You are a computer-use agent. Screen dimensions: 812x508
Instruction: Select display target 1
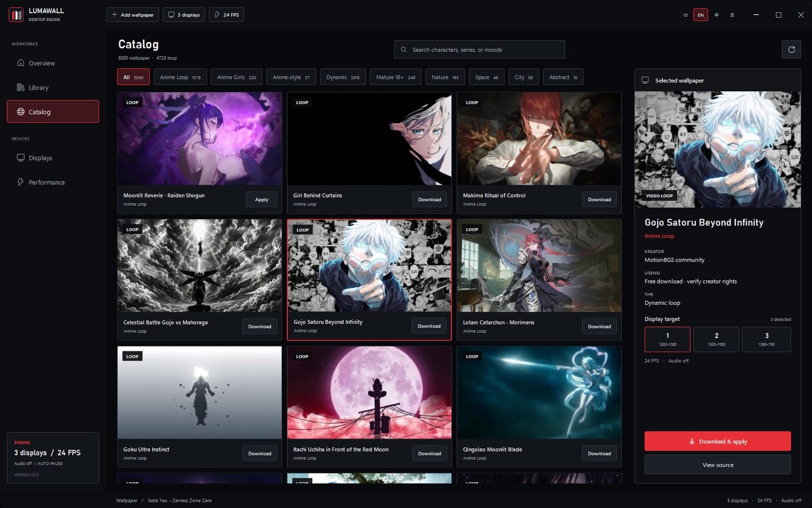[x=667, y=339]
